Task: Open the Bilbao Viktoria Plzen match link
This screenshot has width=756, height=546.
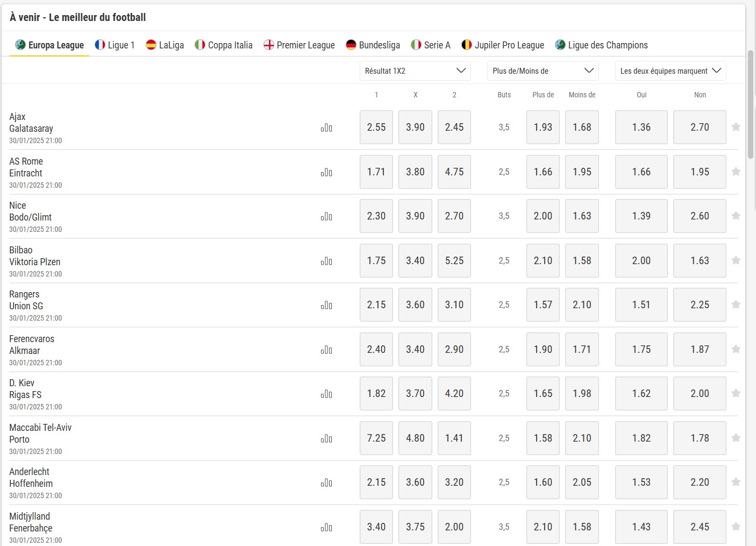Action: pyautogui.click(x=35, y=256)
